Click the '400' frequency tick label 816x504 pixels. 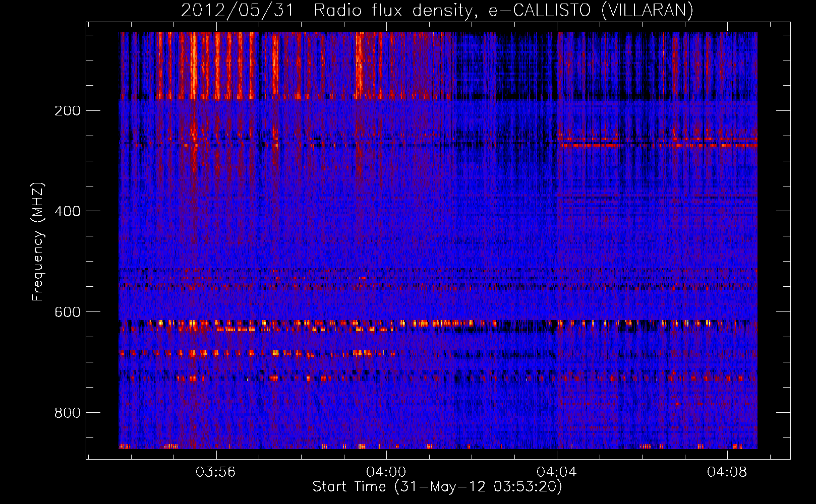tap(68, 211)
